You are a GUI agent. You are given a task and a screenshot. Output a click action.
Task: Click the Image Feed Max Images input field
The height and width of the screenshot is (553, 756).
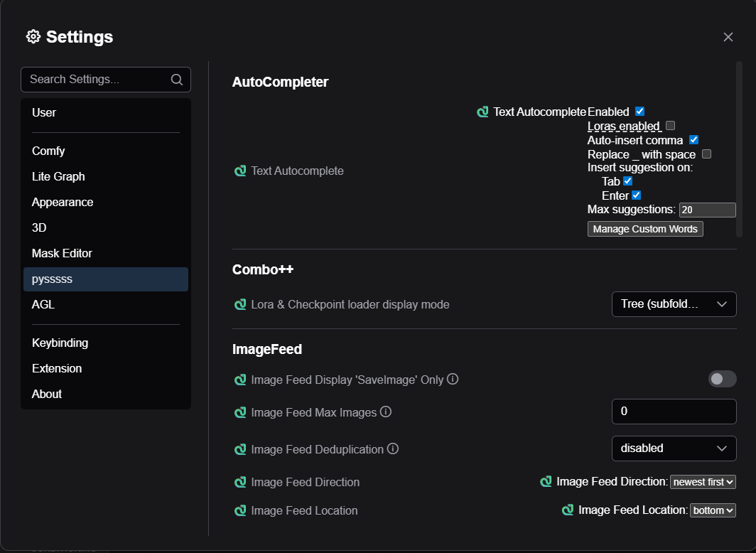click(674, 412)
